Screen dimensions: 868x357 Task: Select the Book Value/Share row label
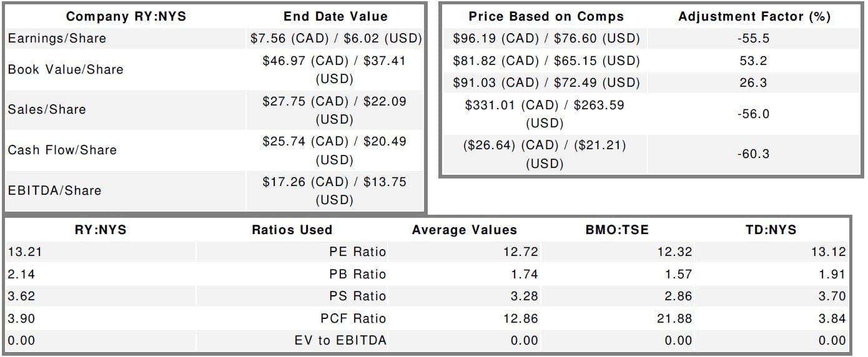[x=66, y=69]
